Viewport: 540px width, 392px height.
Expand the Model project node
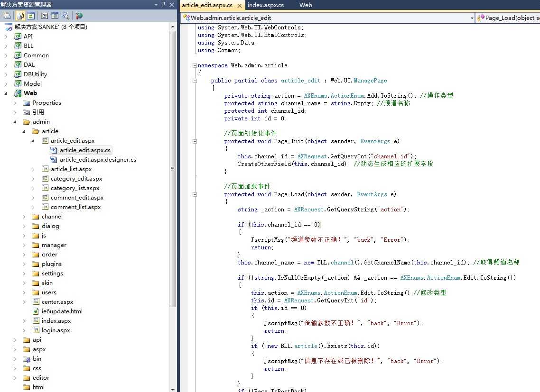tap(6, 83)
